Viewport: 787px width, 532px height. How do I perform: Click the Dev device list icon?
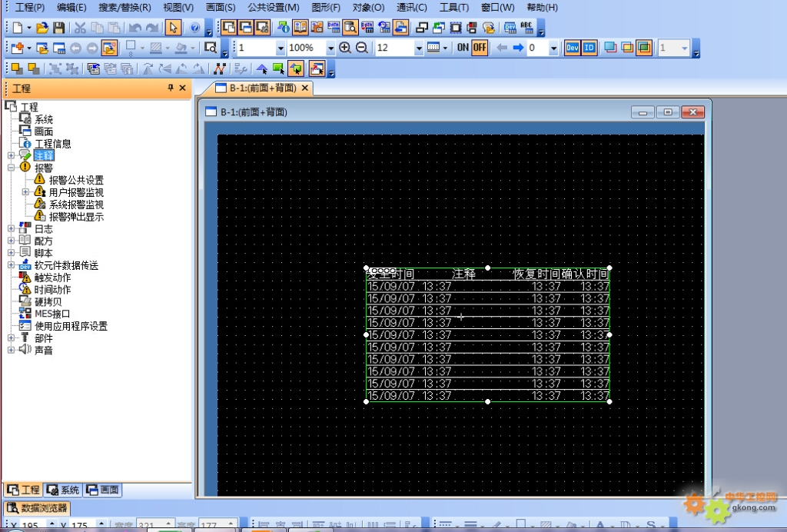(510, 28)
